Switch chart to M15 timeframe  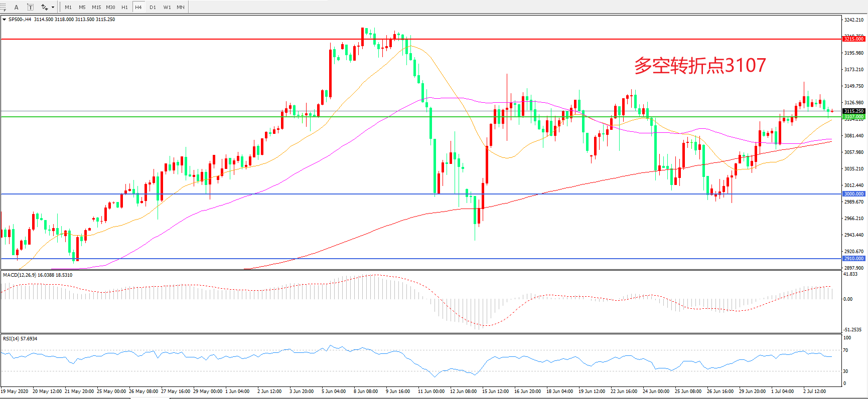[96, 7]
